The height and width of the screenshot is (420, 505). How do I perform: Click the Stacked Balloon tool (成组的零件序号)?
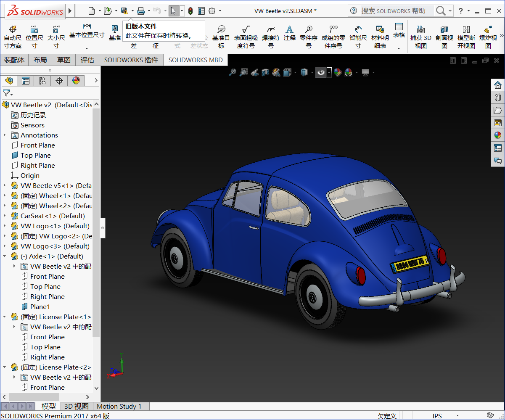click(333, 37)
